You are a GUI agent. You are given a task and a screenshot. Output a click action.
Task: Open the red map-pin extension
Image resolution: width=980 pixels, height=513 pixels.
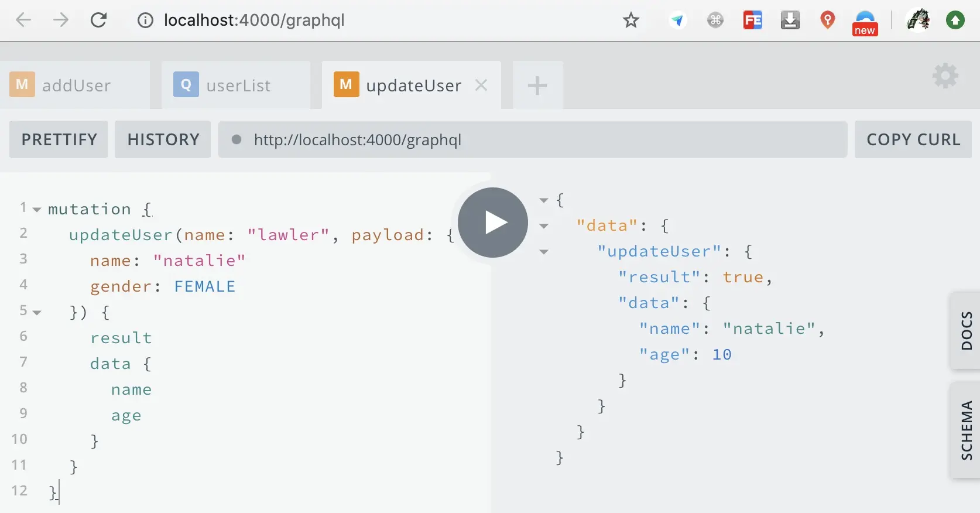click(x=827, y=20)
